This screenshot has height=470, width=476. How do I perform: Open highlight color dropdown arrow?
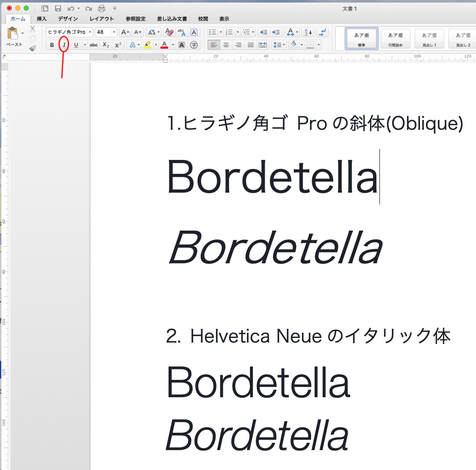click(156, 45)
